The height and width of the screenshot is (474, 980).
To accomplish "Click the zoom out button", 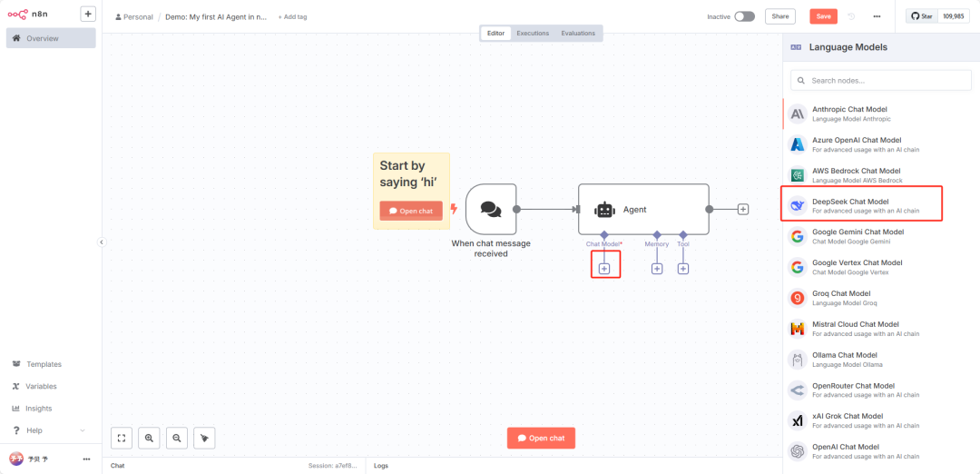I will click(177, 439).
